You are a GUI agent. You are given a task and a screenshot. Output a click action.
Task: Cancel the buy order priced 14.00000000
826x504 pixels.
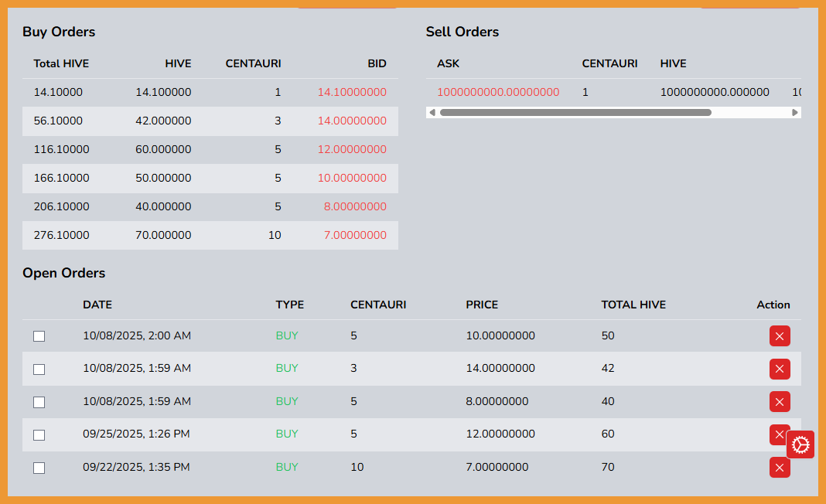(780, 369)
